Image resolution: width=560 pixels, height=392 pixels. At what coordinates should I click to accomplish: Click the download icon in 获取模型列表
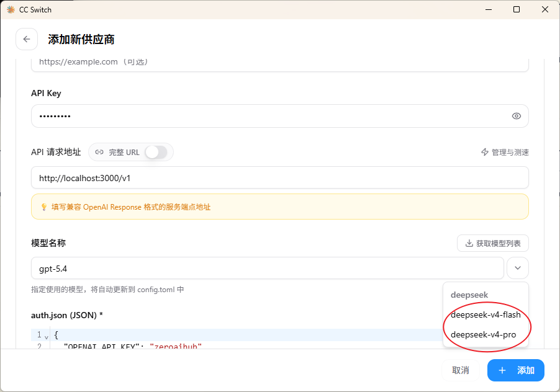coord(469,243)
